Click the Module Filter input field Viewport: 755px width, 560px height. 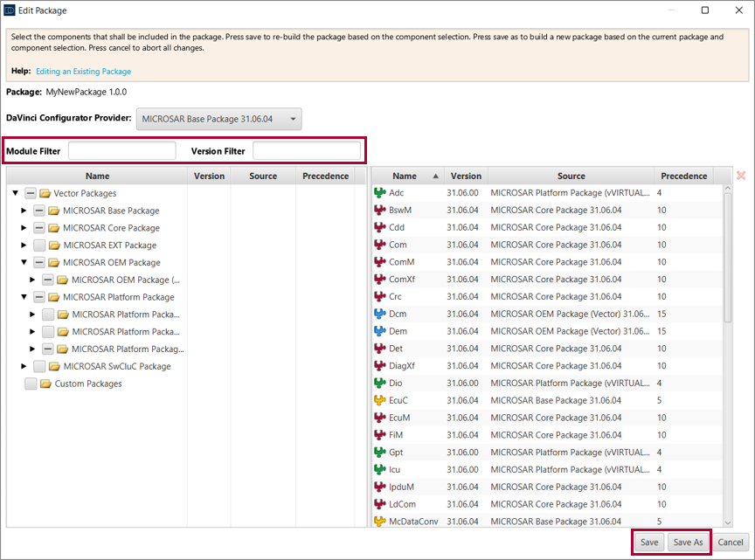(121, 151)
